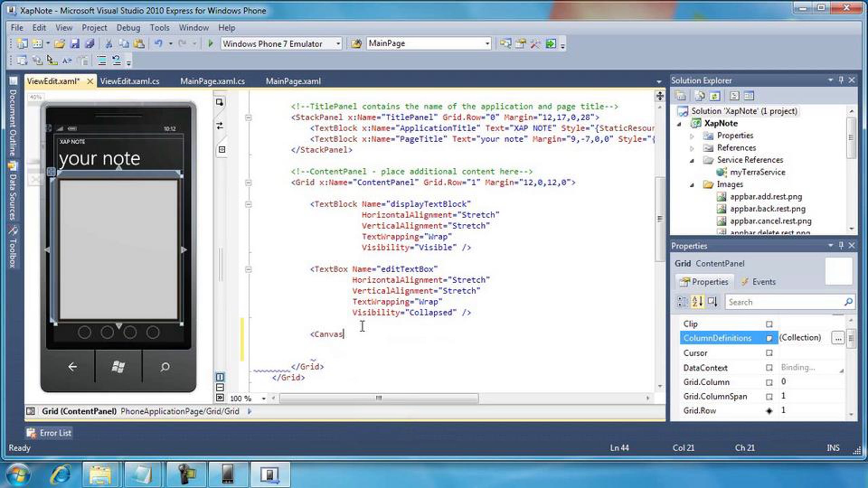
Task: Open the Data Sources side panel
Action: (x=13, y=192)
